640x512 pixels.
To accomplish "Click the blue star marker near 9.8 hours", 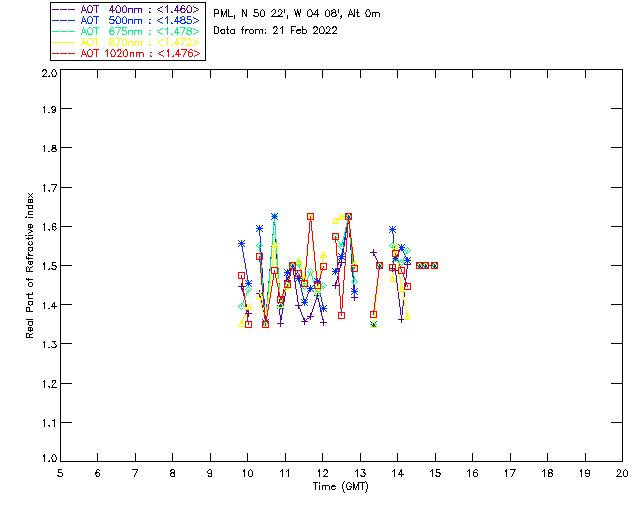I will (x=241, y=243).
